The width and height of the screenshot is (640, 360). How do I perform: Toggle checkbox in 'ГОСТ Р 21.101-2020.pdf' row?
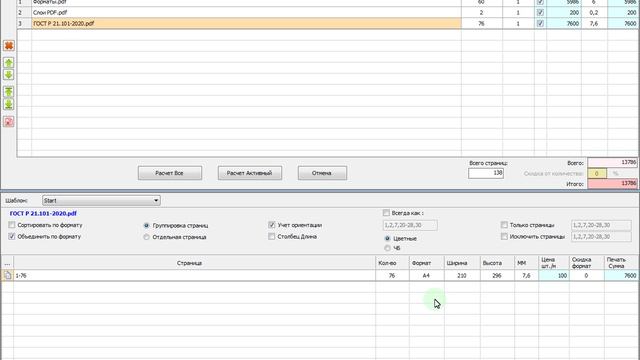(x=540, y=24)
